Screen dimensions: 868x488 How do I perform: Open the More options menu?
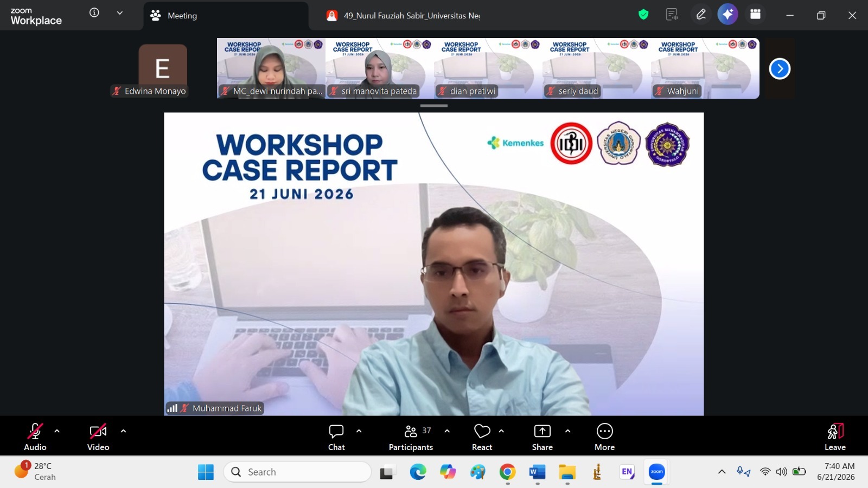(604, 436)
